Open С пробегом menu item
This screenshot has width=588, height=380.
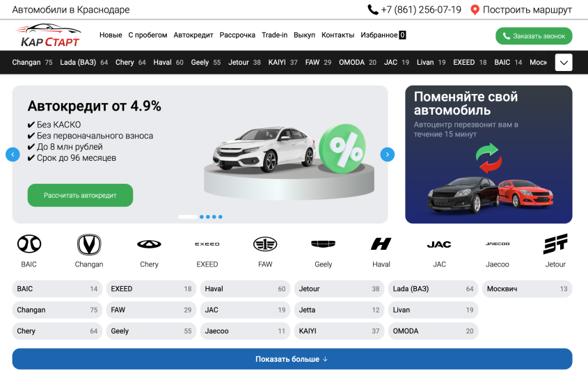point(148,35)
